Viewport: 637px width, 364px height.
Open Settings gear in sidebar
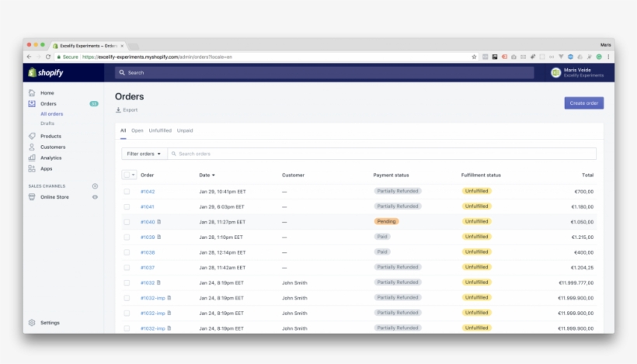point(50,323)
